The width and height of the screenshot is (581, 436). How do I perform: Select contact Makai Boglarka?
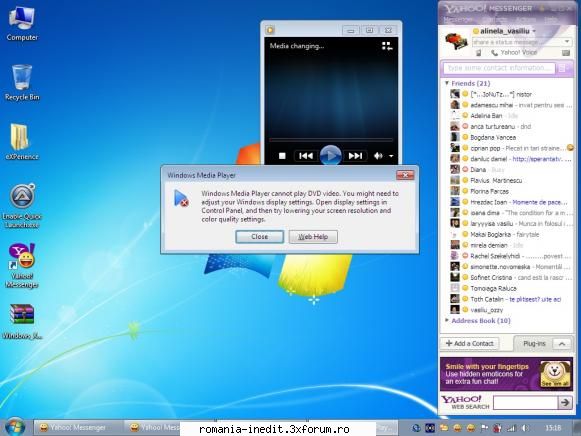coord(510,234)
